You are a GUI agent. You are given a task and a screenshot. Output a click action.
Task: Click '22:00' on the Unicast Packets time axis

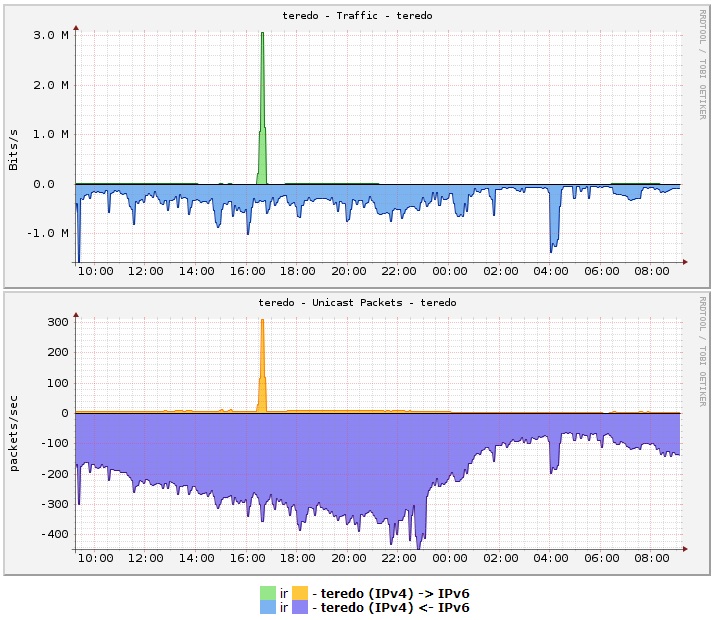(399, 558)
